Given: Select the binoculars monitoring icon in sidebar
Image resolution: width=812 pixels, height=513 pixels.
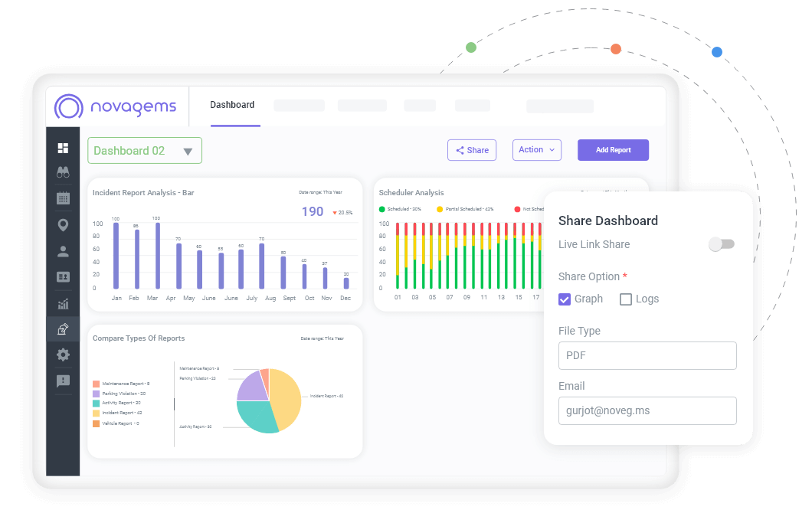Looking at the screenshot, I should point(63,172).
